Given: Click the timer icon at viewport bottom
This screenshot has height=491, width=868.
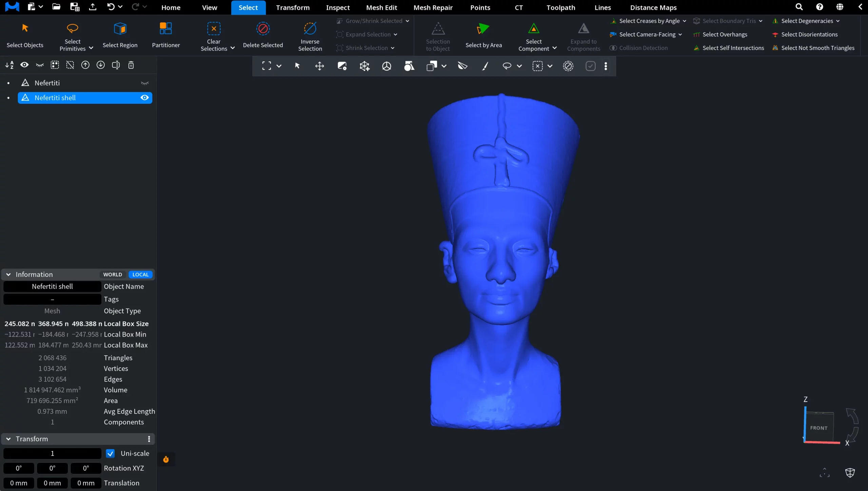Looking at the screenshot, I should click(x=166, y=459).
